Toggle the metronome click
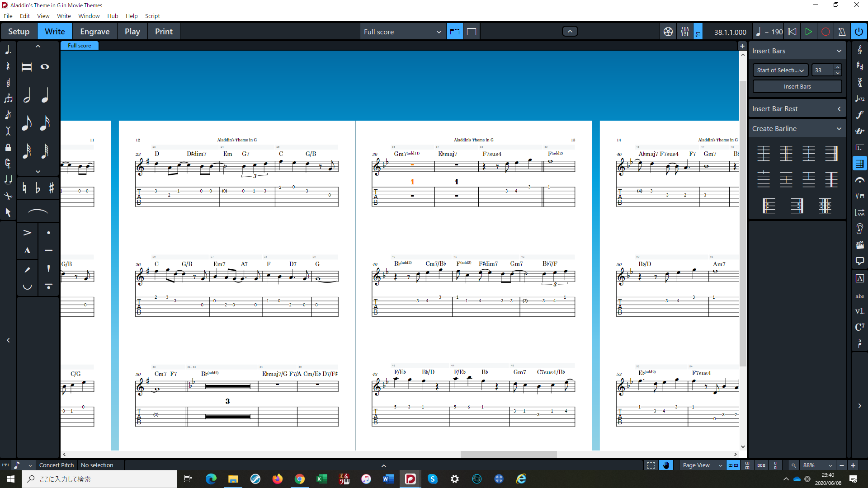The width and height of the screenshot is (868, 488). click(842, 32)
